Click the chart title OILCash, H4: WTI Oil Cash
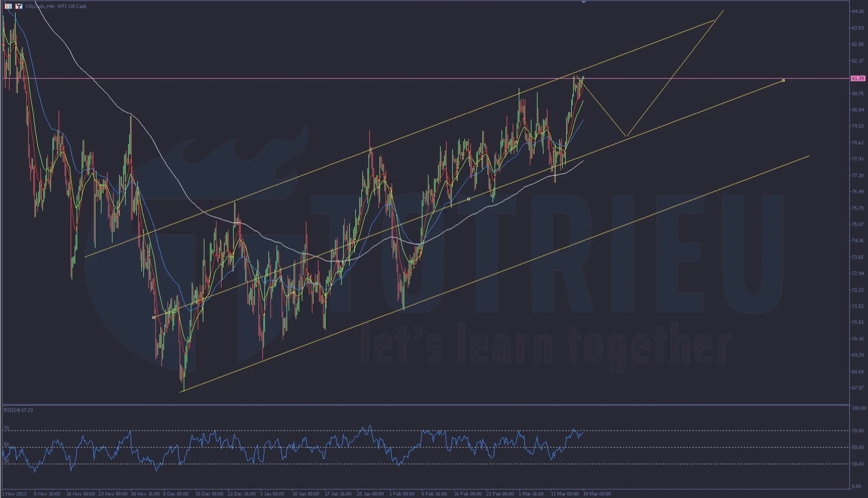 coord(56,6)
